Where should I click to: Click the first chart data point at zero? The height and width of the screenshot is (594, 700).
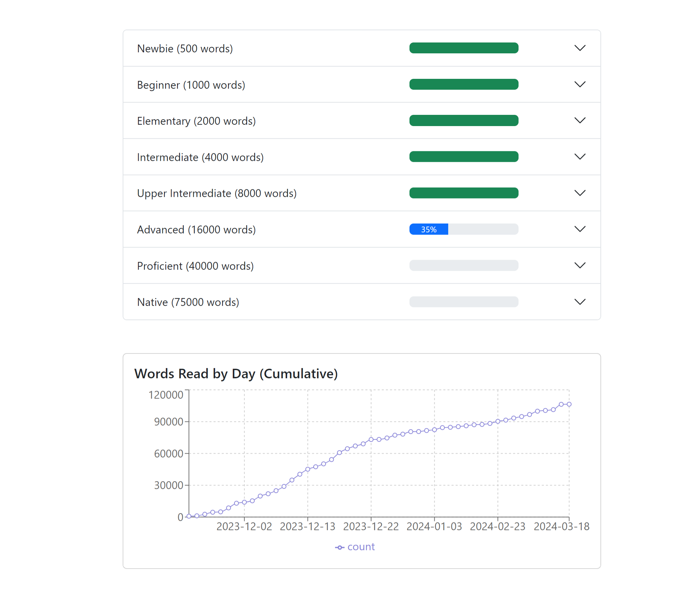point(189,516)
